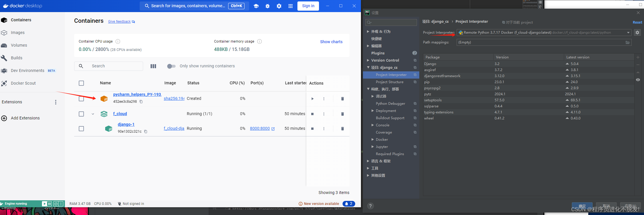This screenshot has height=215, width=644.
Task: Select the pycharm_helpers container checkbox
Action: tap(81, 99)
